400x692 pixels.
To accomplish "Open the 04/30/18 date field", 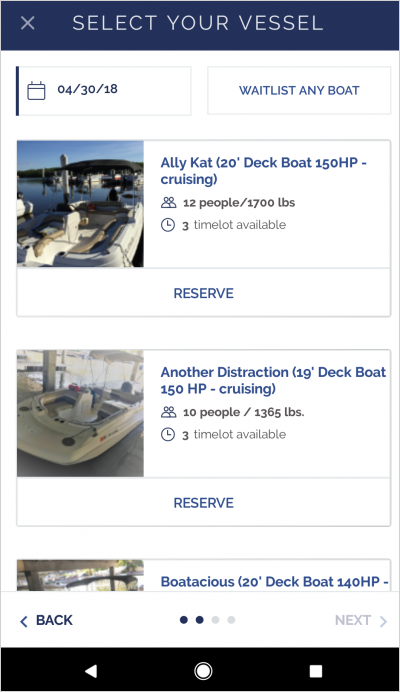I will pos(104,91).
